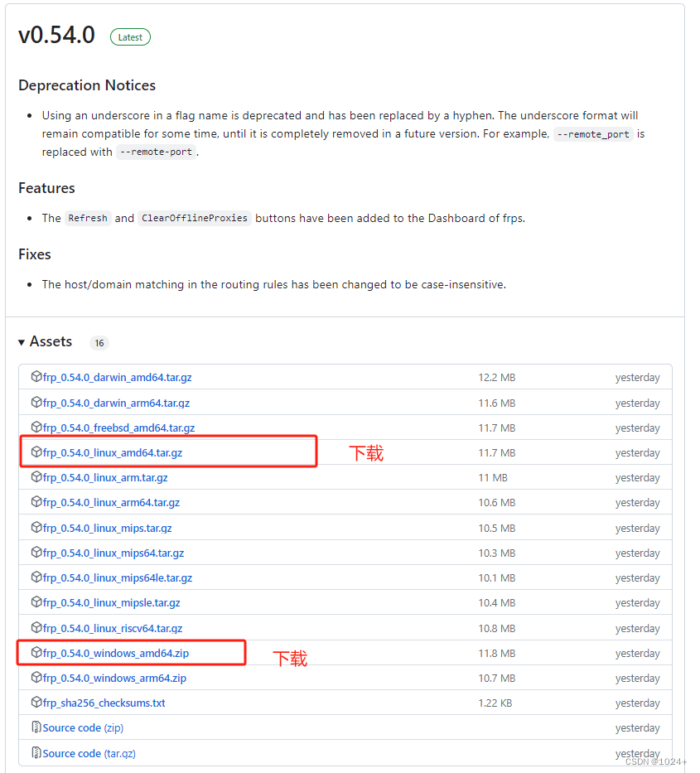Download frp_0.54.0_linux_mipsle.tar.gz asset
The image size is (700, 773).
pos(111,602)
